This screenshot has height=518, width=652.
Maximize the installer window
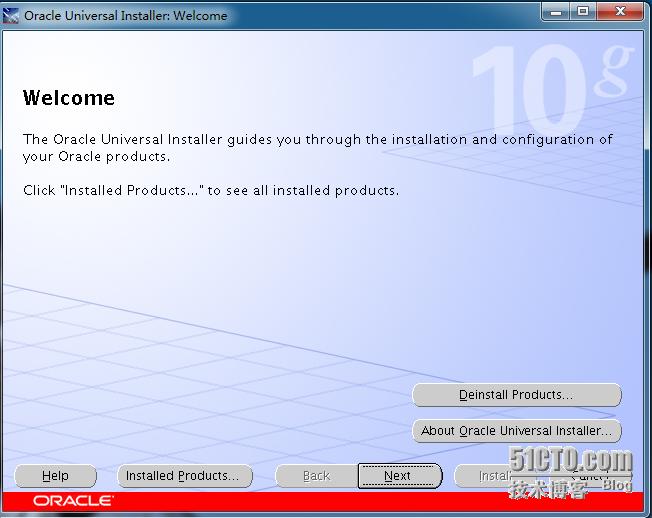point(583,11)
